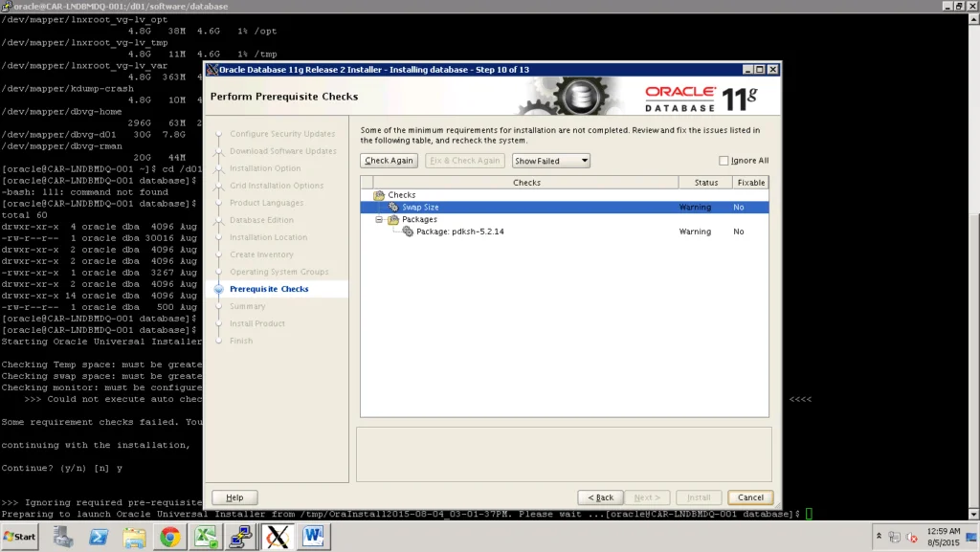The image size is (980, 552).
Task: Click the Summary step label
Action: click(247, 306)
